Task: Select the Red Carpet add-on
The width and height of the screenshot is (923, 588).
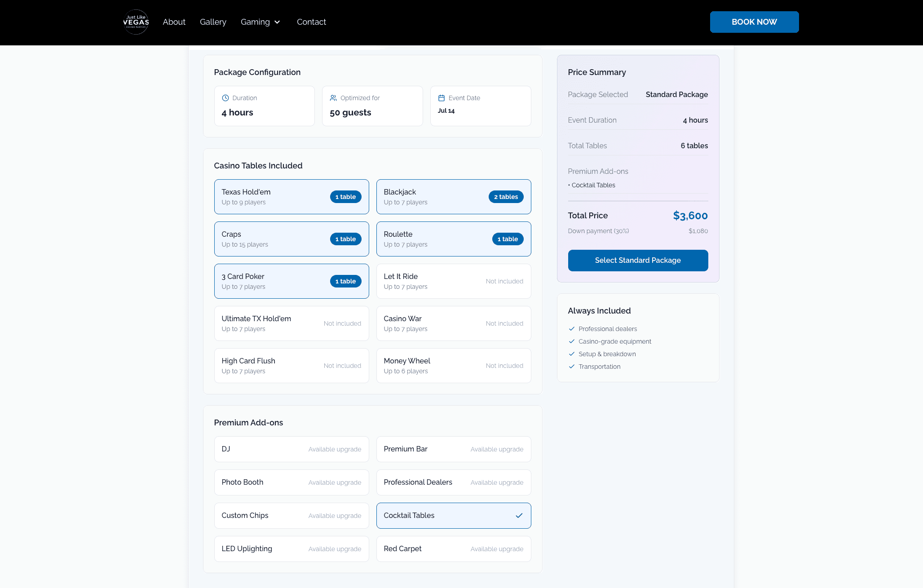Action: click(x=454, y=549)
